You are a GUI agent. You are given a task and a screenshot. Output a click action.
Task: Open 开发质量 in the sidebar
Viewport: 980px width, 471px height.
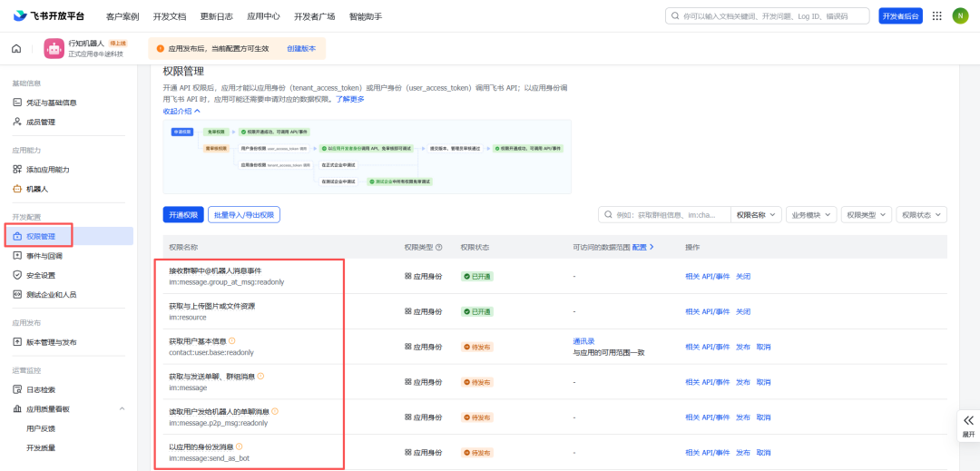pyautogui.click(x=41, y=447)
